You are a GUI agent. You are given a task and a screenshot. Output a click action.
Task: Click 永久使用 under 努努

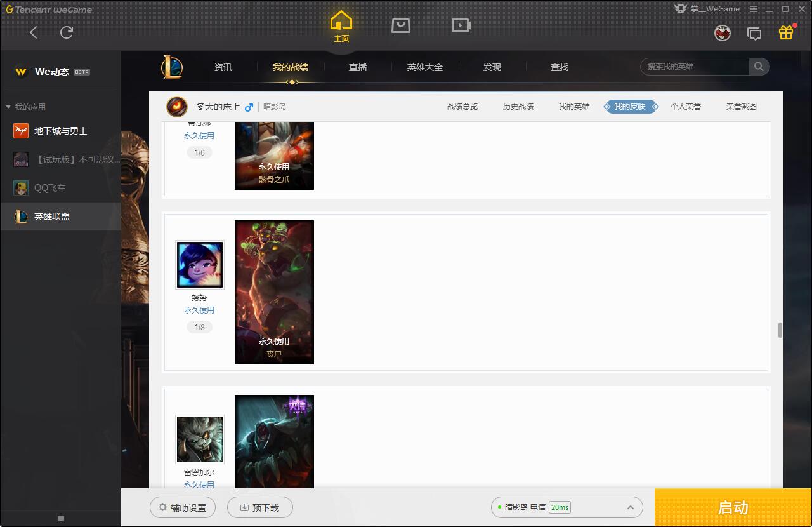(x=199, y=310)
